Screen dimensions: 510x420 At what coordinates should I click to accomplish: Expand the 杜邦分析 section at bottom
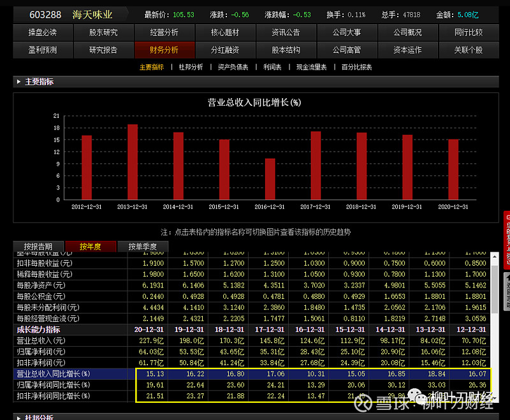(18, 417)
